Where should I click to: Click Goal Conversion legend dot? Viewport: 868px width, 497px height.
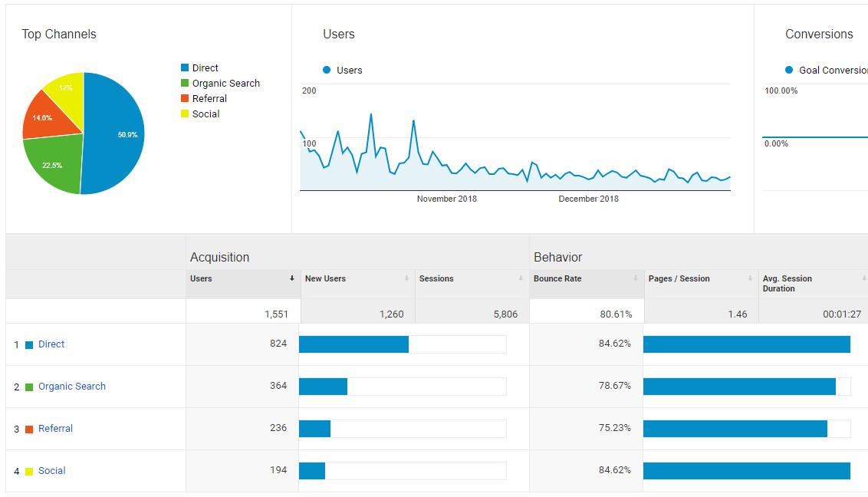(x=789, y=70)
